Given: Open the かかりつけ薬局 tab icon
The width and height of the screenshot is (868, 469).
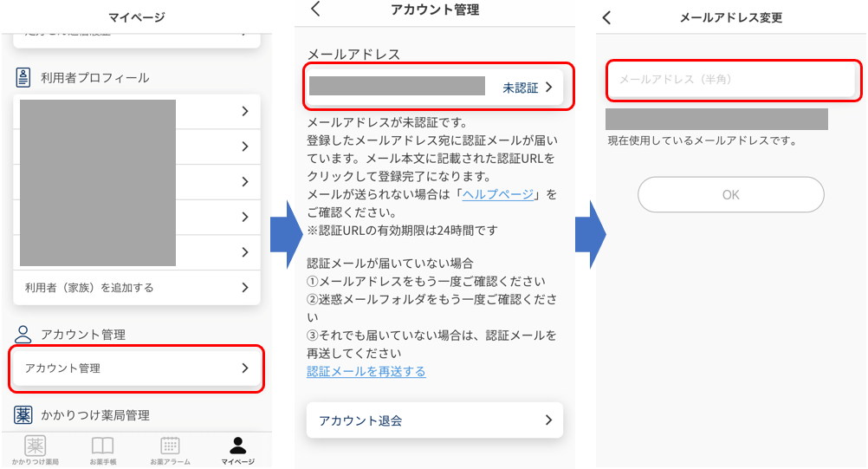Looking at the screenshot, I should [35, 450].
